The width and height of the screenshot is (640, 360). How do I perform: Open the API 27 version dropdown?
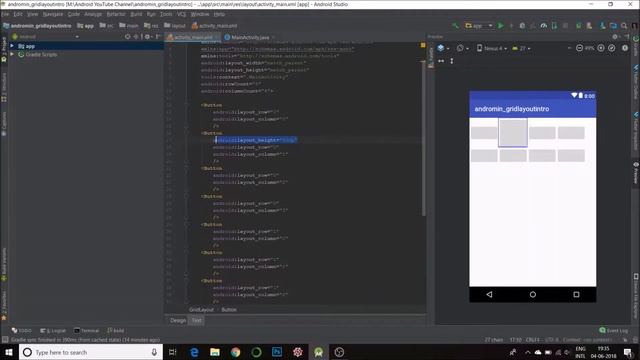click(521, 48)
